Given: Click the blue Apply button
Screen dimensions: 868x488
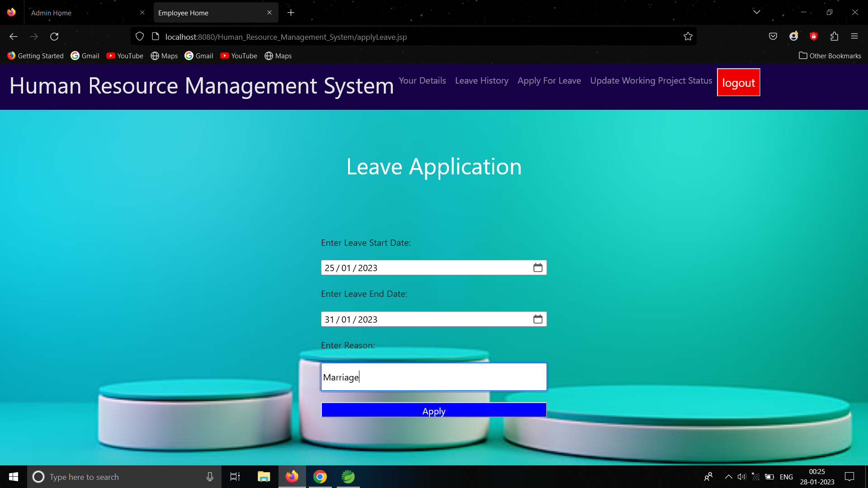Looking at the screenshot, I should click(434, 411).
